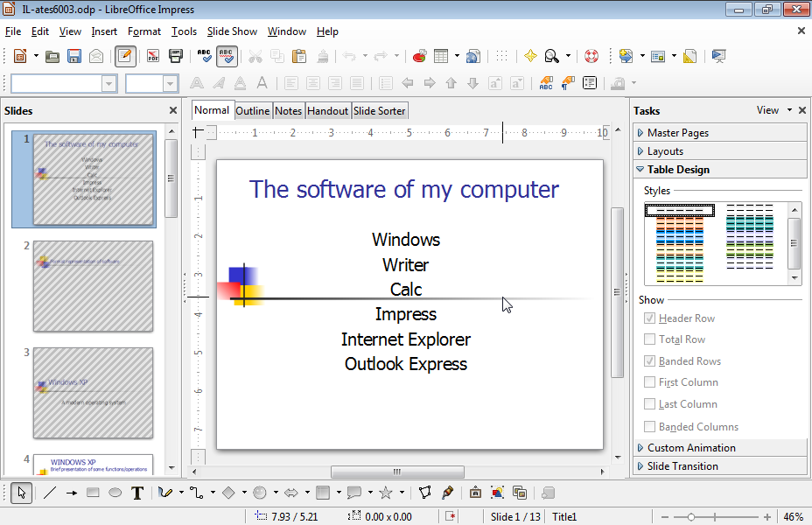Select the Curve drawing tool
Viewport: 812px width, 525px height.
click(x=165, y=493)
